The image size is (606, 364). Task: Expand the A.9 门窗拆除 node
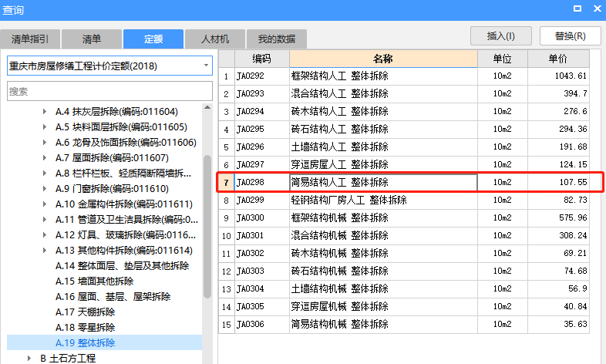point(45,189)
